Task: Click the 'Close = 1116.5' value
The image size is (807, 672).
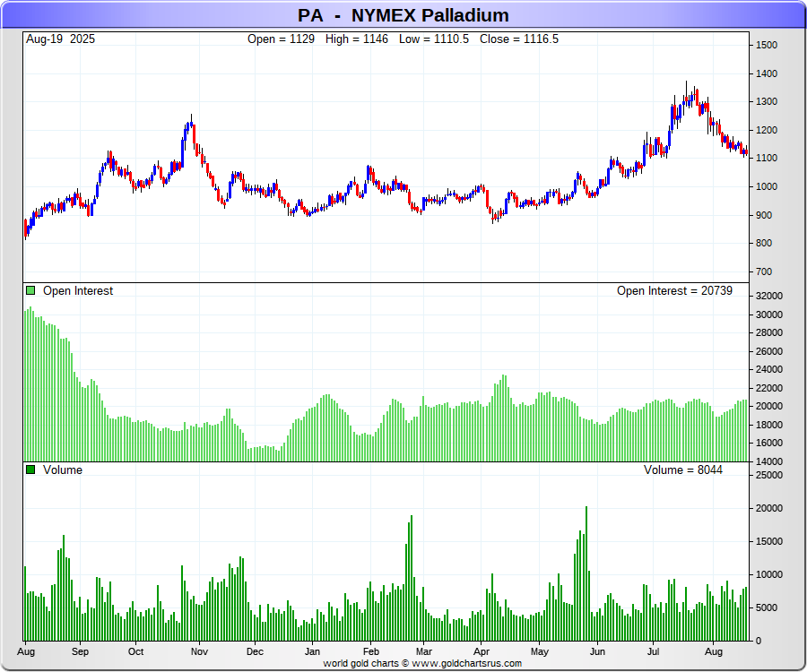Action: (x=519, y=39)
